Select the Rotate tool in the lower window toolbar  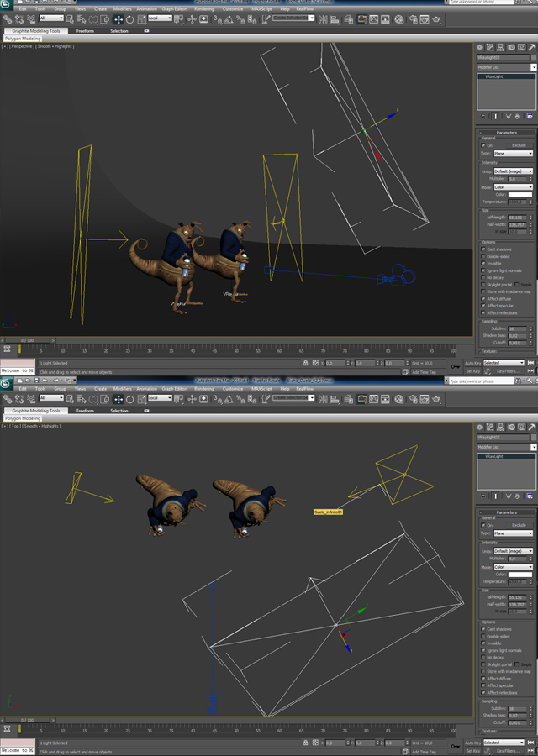[129, 399]
